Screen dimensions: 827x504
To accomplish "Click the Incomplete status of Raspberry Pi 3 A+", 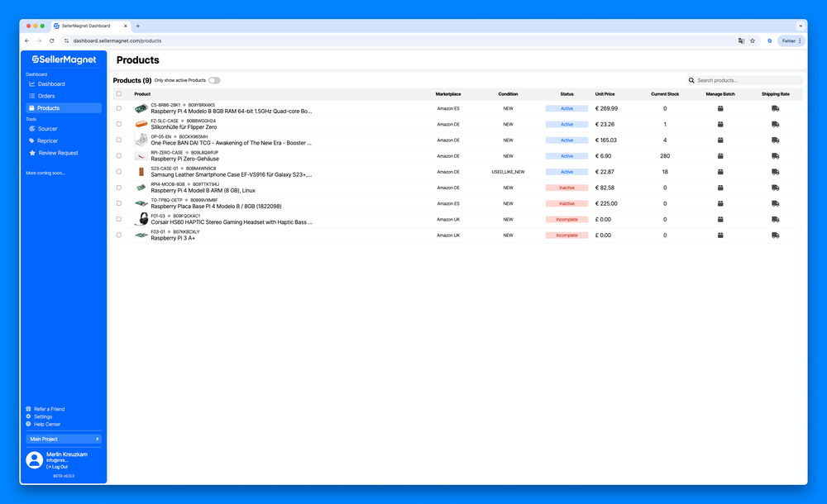I will pyautogui.click(x=566, y=235).
